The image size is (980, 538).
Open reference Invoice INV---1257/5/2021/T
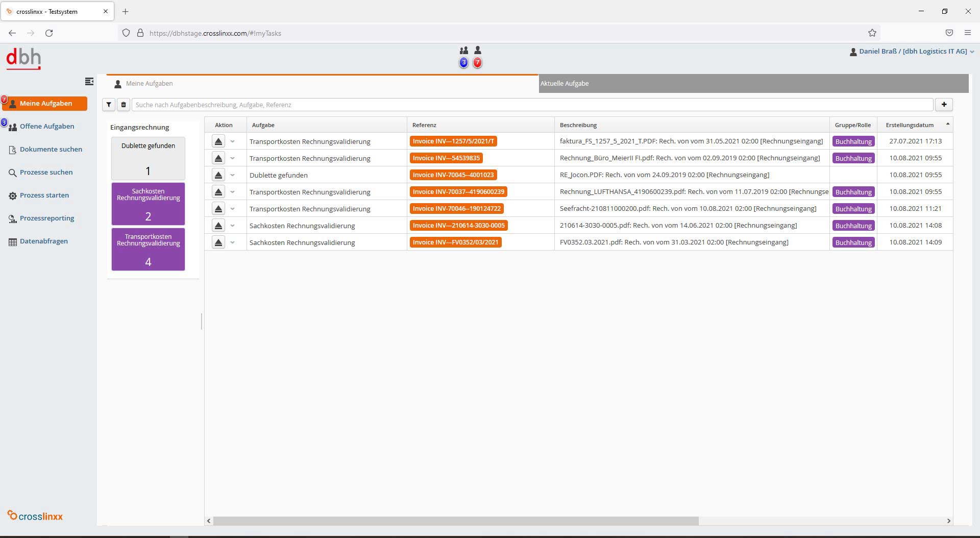[x=453, y=141]
